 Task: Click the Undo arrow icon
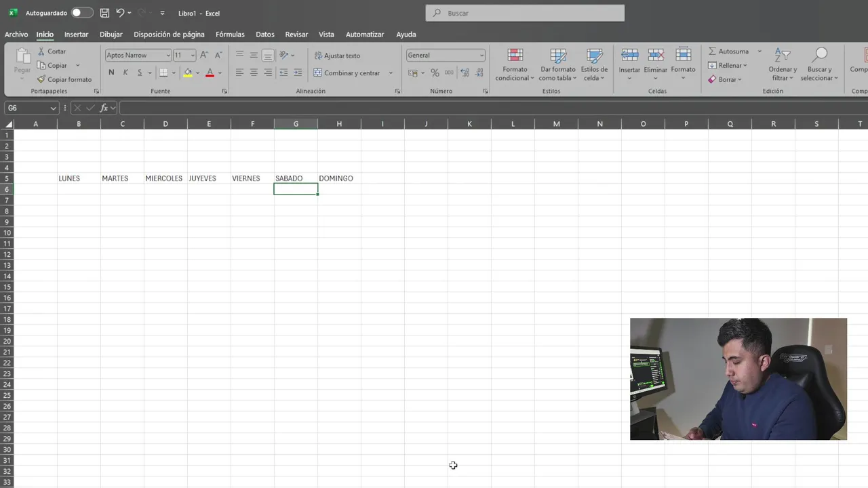pos(120,13)
